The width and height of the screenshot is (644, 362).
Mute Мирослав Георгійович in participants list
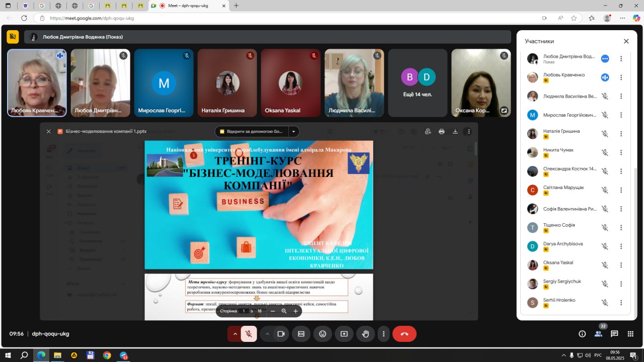(x=605, y=115)
